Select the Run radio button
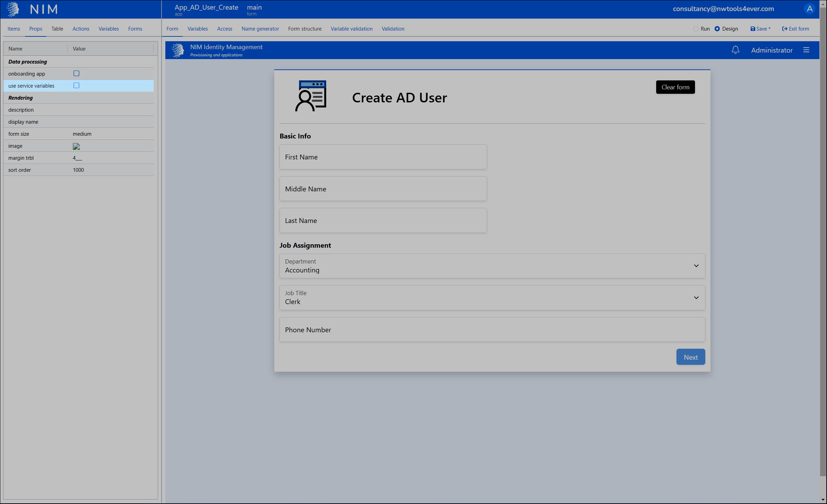The height and width of the screenshot is (504, 827). point(696,29)
